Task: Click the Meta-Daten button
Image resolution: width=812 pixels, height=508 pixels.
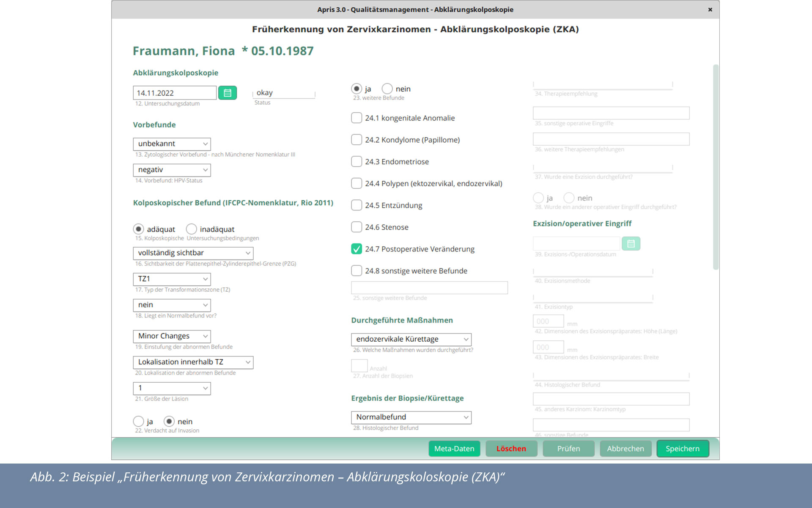Action: coord(454,449)
